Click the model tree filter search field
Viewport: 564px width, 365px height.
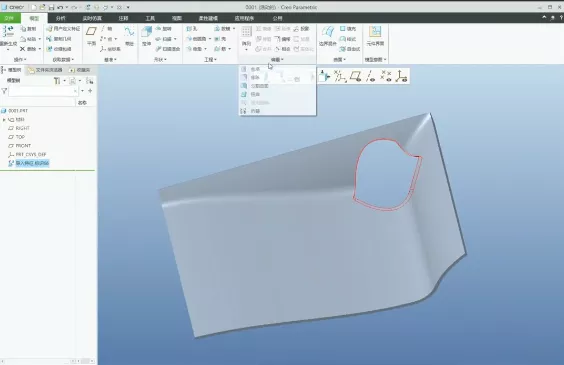(43, 91)
